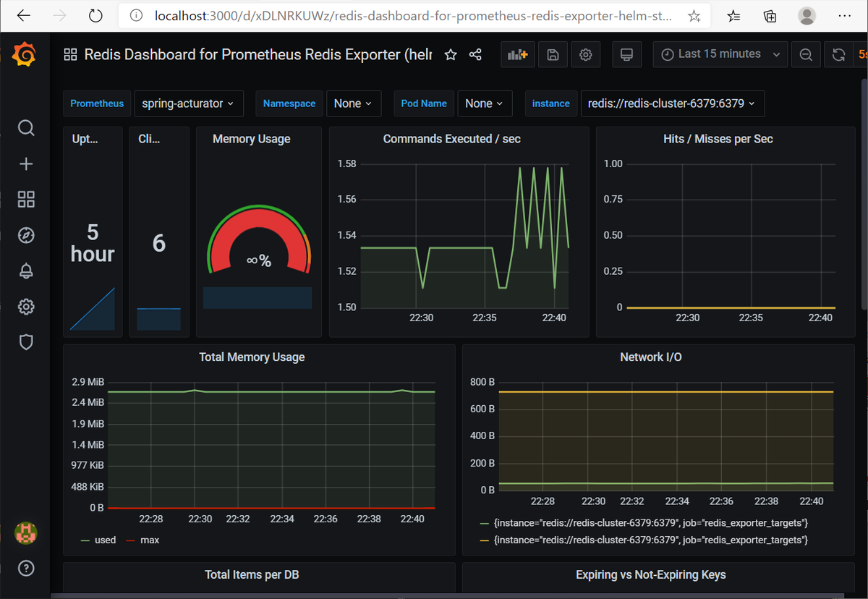Open the Namespace None dropdown
Image resolution: width=868 pixels, height=599 pixels.
[x=353, y=103]
